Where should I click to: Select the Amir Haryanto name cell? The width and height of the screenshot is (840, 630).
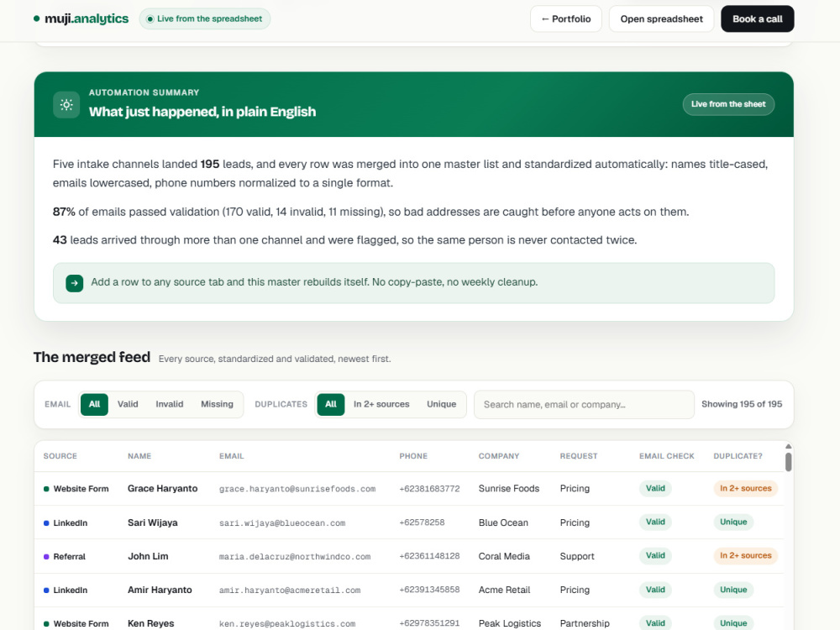(x=160, y=590)
